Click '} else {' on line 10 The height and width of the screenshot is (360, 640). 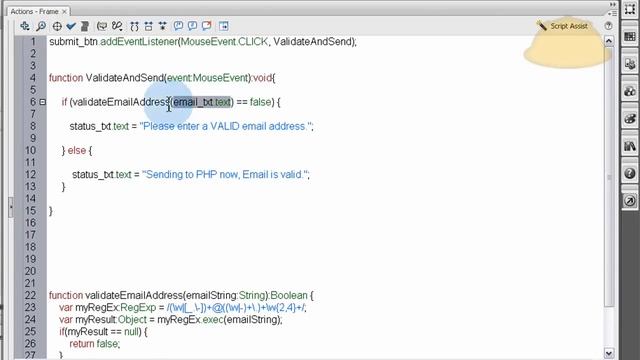pos(77,151)
